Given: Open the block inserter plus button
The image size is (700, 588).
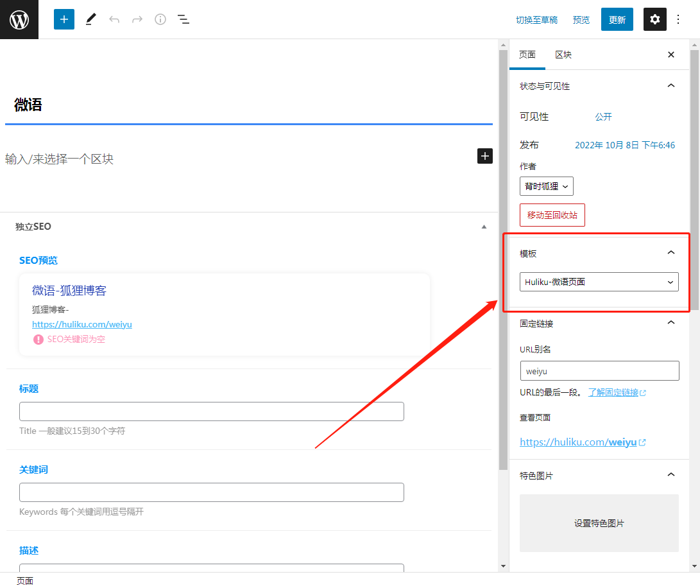Looking at the screenshot, I should pos(64,19).
